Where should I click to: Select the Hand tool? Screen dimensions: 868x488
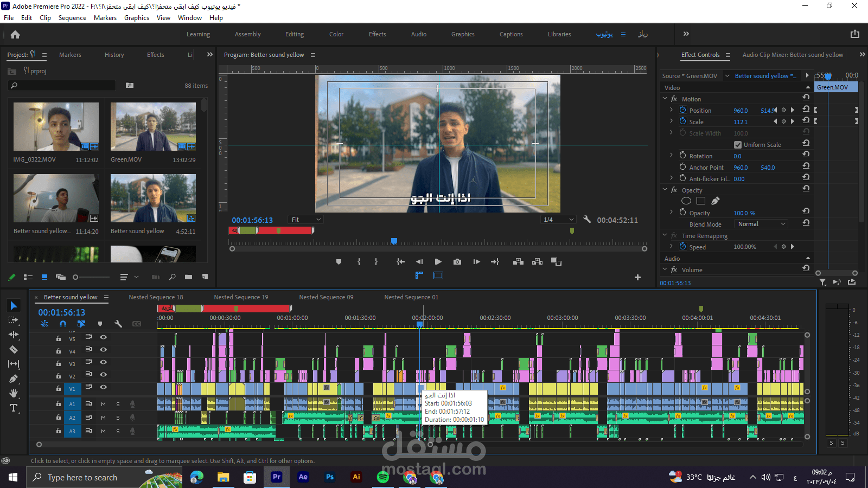[14, 393]
